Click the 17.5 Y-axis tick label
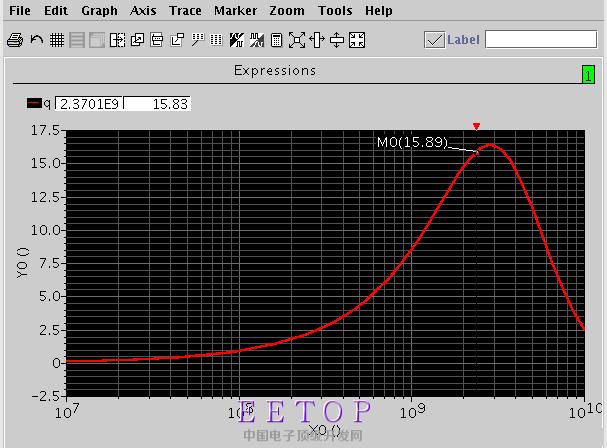Image resolution: width=607 pixels, height=448 pixels. 45,130
